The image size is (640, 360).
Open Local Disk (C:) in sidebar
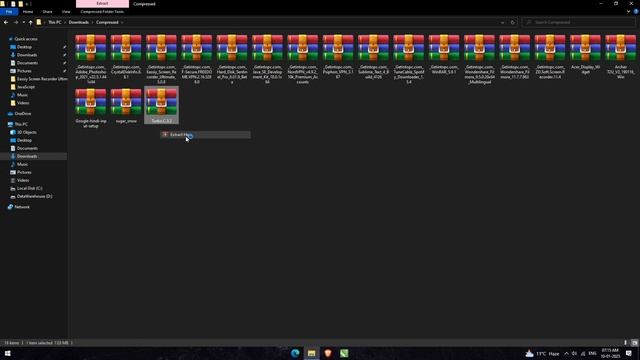click(29, 188)
